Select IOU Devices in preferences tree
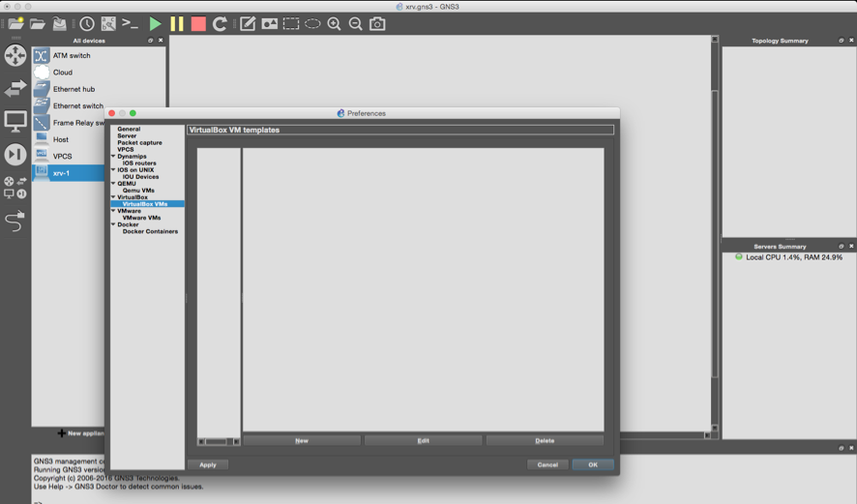 (x=140, y=177)
